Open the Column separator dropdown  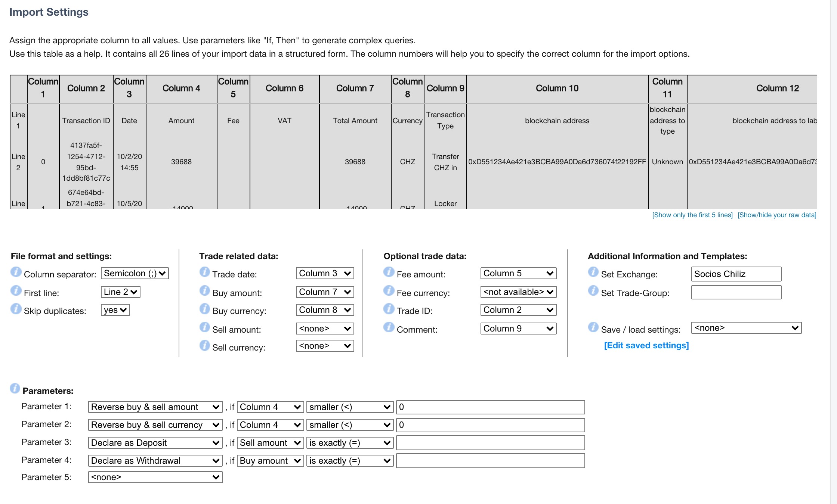click(135, 273)
